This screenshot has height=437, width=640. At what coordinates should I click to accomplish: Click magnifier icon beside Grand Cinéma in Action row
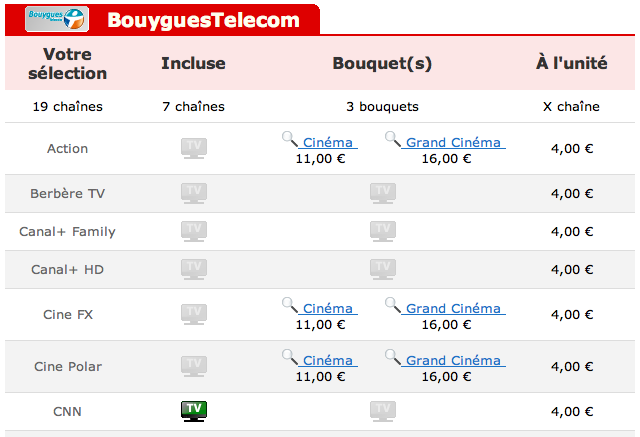coord(393,139)
